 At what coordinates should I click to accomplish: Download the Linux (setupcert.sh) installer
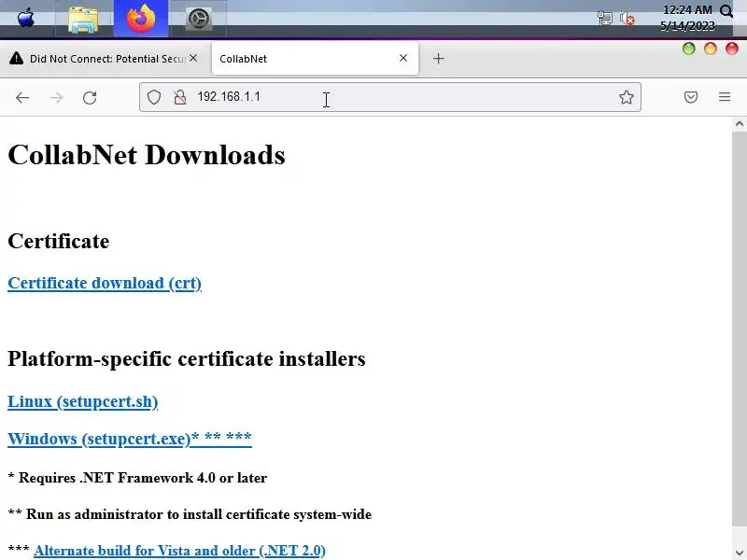[x=82, y=401]
